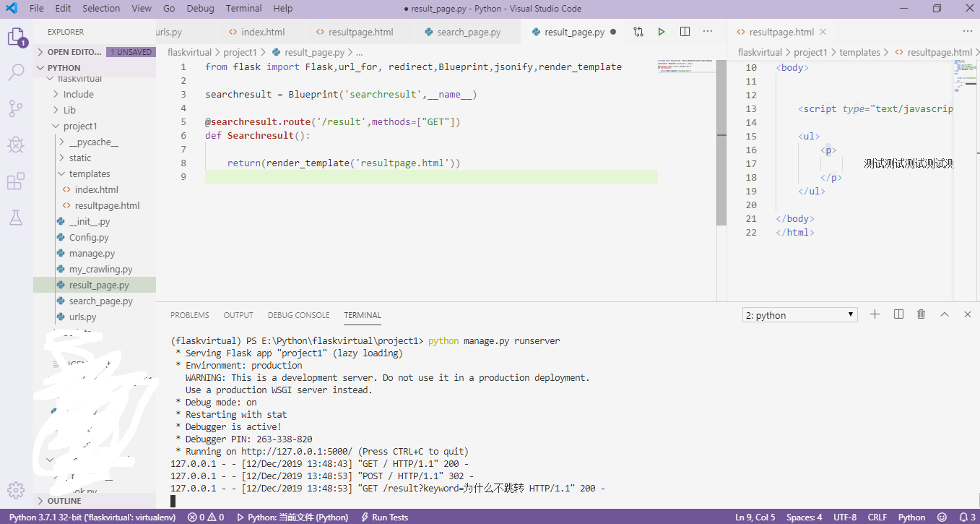Run Python file with green play button
Image resolution: width=980 pixels, height=524 pixels.
click(662, 32)
